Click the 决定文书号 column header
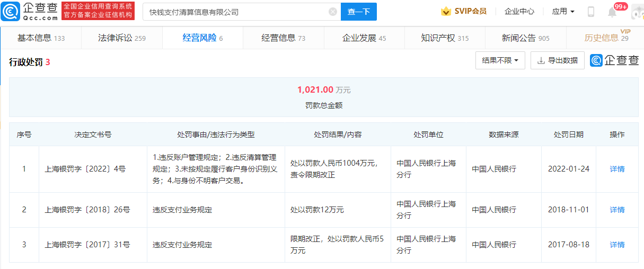 [x=93, y=134]
